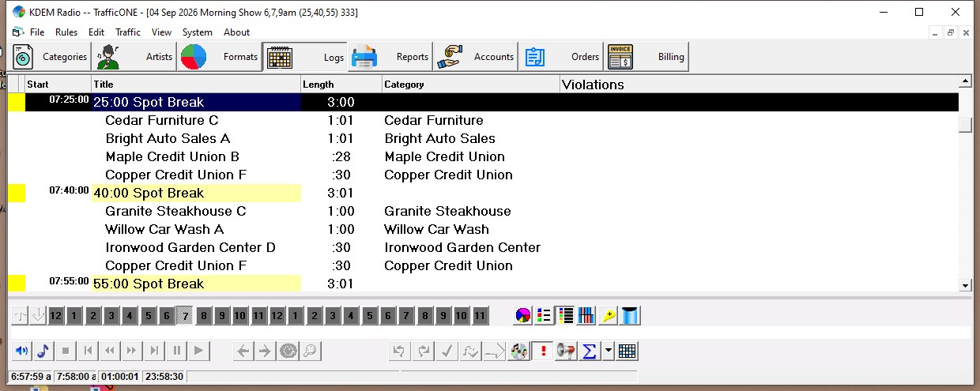Screen dimensions: 980x391
Task: Click the Rewind button
Action: tap(111, 351)
